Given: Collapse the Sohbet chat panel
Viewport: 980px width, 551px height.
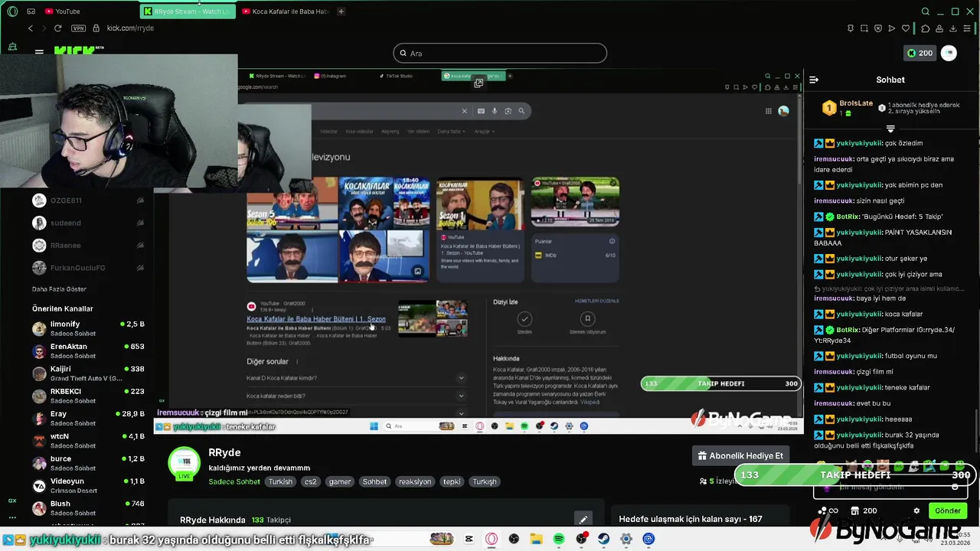Looking at the screenshot, I should click(814, 80).
